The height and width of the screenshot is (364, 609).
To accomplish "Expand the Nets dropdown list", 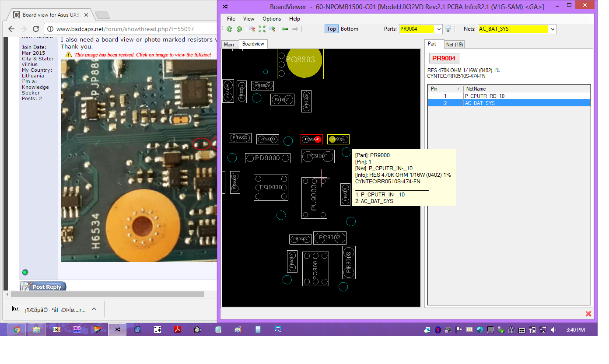I will click(x=553, y=29).
